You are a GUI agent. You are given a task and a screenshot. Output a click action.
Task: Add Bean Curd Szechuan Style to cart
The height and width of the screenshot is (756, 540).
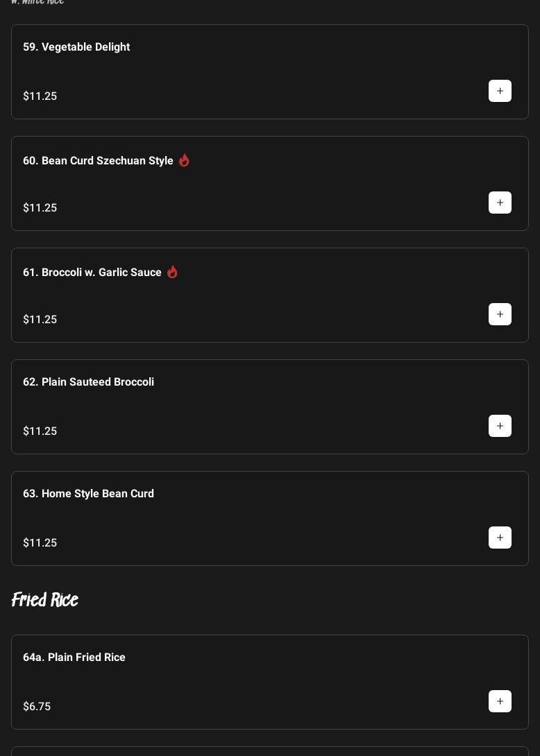point(500,203)
